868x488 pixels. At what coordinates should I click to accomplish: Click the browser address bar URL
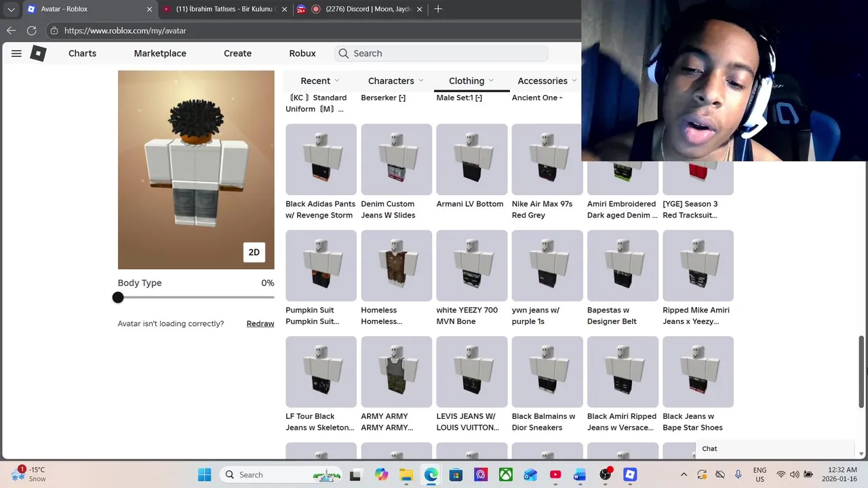click(125, 30)
